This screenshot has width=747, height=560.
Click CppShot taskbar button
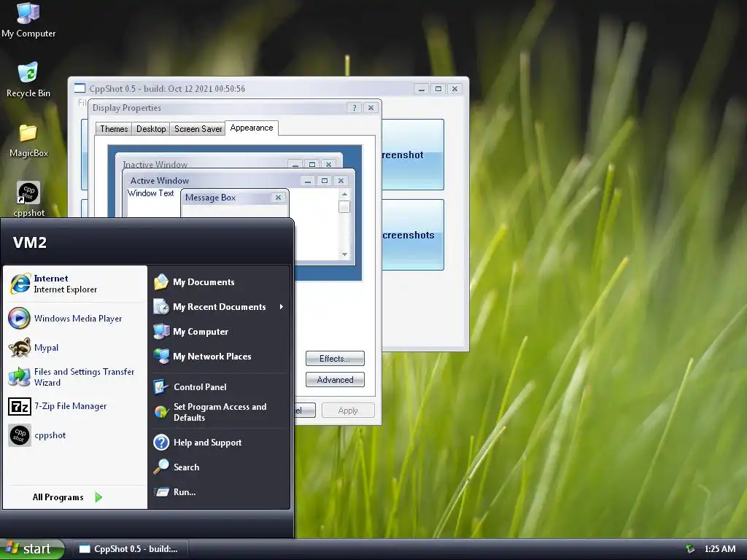[129, 549]
